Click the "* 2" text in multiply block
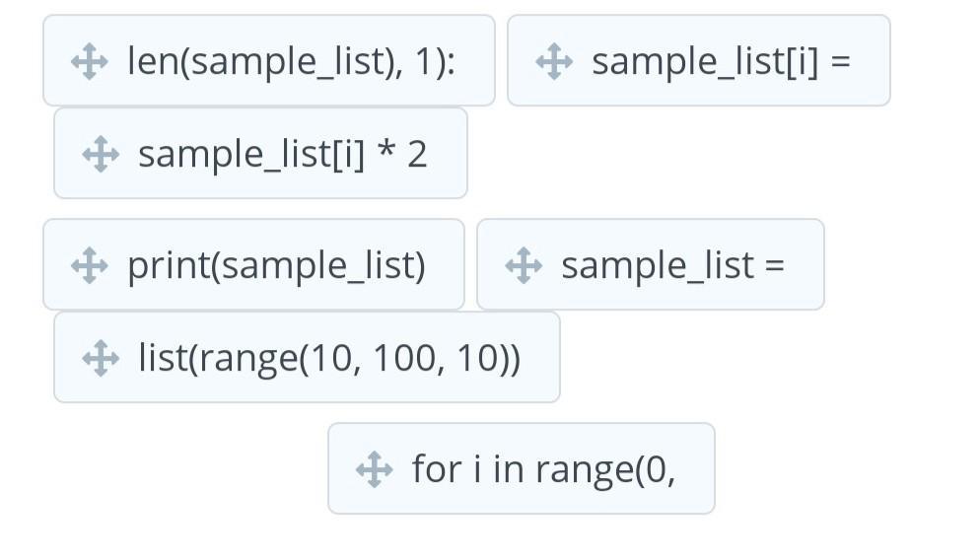This screenshot has width=980, height=559. point(403,153)
